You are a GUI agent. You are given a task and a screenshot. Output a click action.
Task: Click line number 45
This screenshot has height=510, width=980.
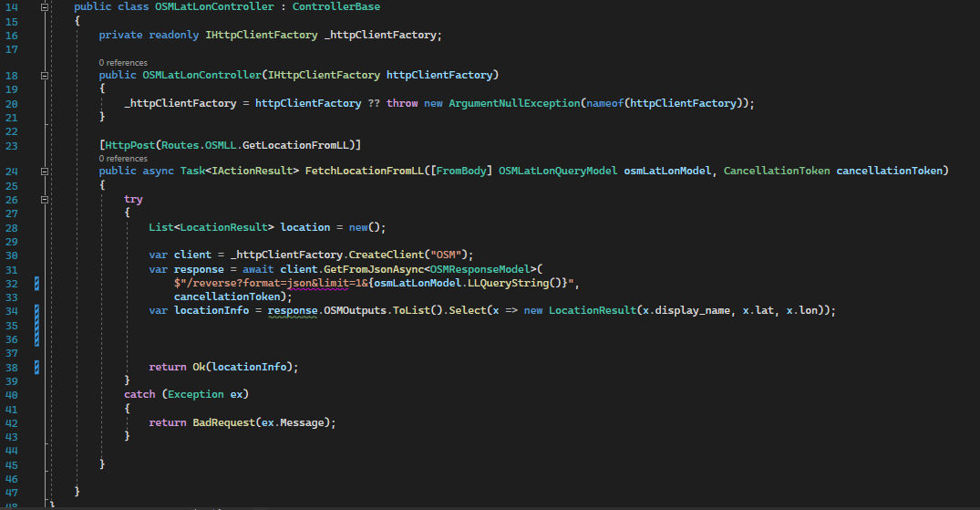pos(11,465)
